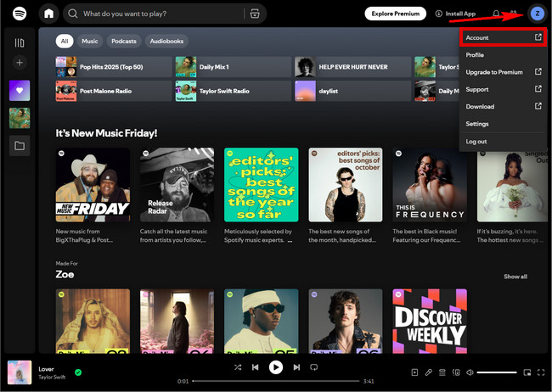
Task: Click the Explore Premium button
Action: (396, 14)
